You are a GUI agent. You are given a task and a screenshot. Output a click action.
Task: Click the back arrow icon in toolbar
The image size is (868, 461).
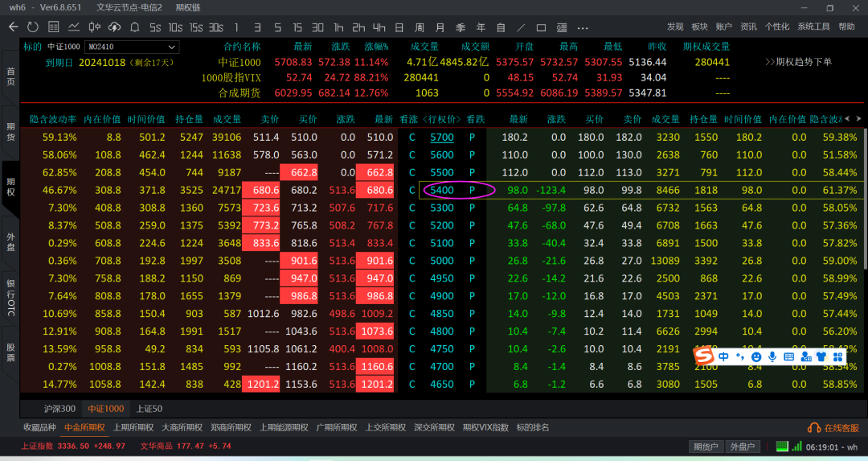pyautogui.click(x=14, y=27)
